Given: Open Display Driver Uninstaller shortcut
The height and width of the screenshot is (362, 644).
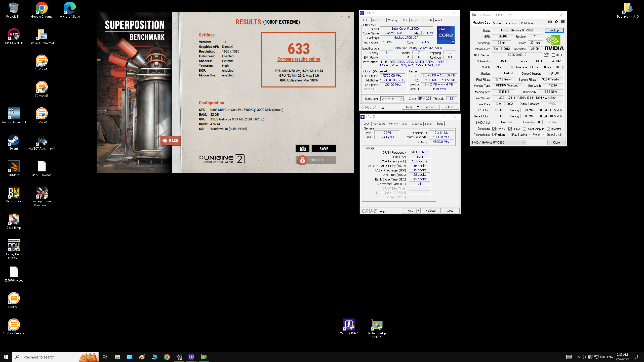Looking at the screenshot, I should pyautogui.click(x=14, y=249).
